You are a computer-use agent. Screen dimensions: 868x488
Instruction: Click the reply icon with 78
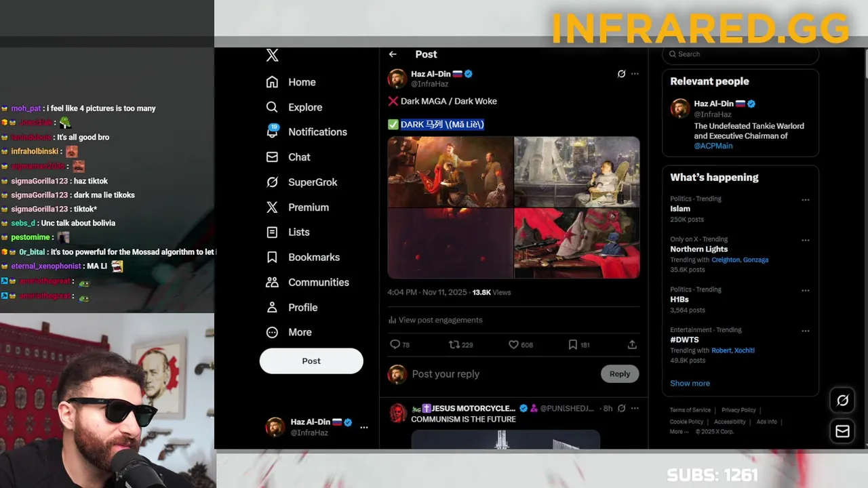395,345
